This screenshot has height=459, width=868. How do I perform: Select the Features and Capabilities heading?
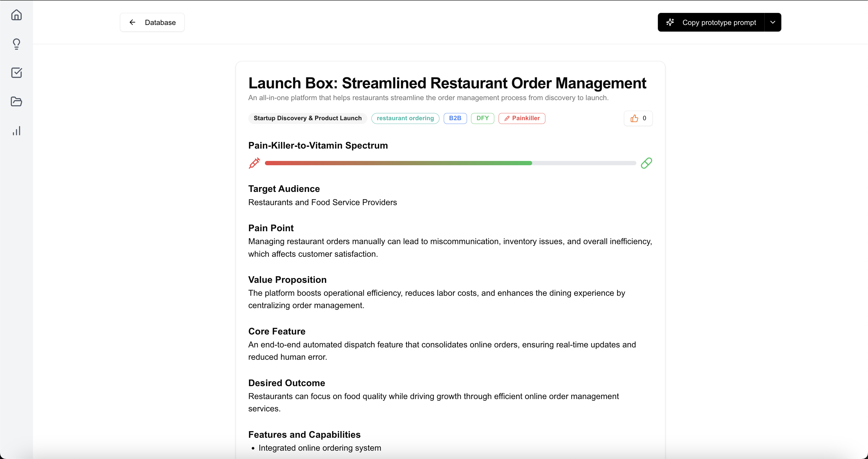pos(304,434)
